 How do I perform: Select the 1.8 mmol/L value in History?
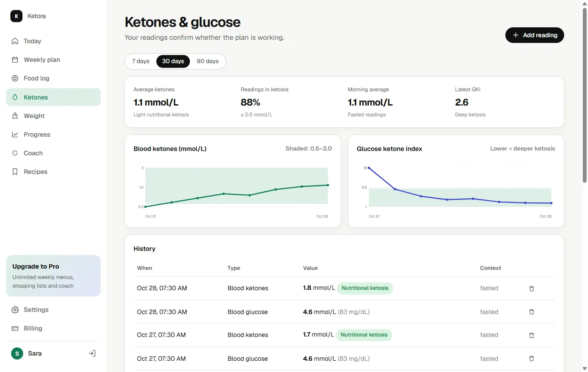click(319, 288)
